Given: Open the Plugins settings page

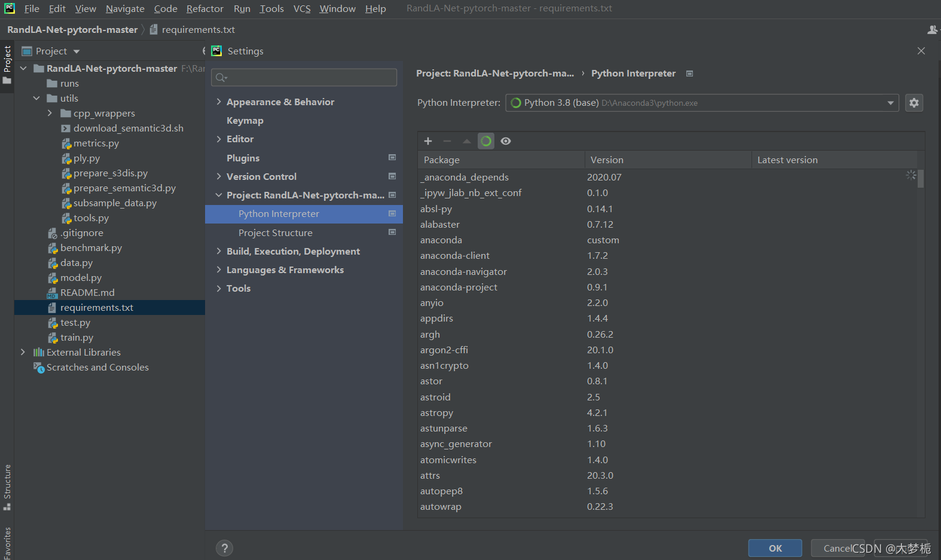Looking at the screenshot, I should point(243,158).
